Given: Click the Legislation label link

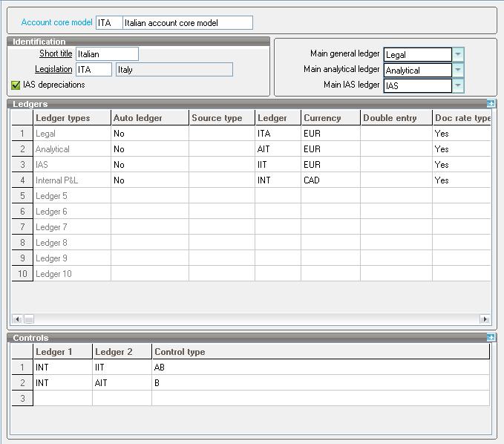Looking at the screenshot, I should 53,69.
